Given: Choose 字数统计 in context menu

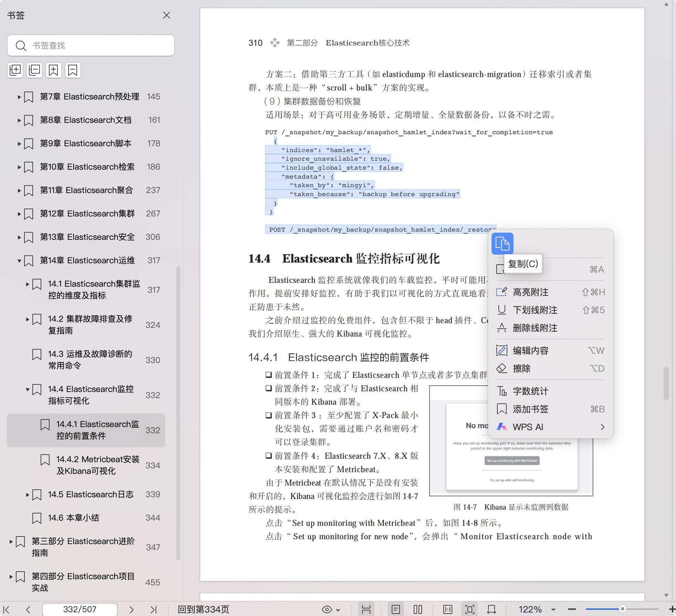Looking at the screenshot, I should click(x=550, y=391).
